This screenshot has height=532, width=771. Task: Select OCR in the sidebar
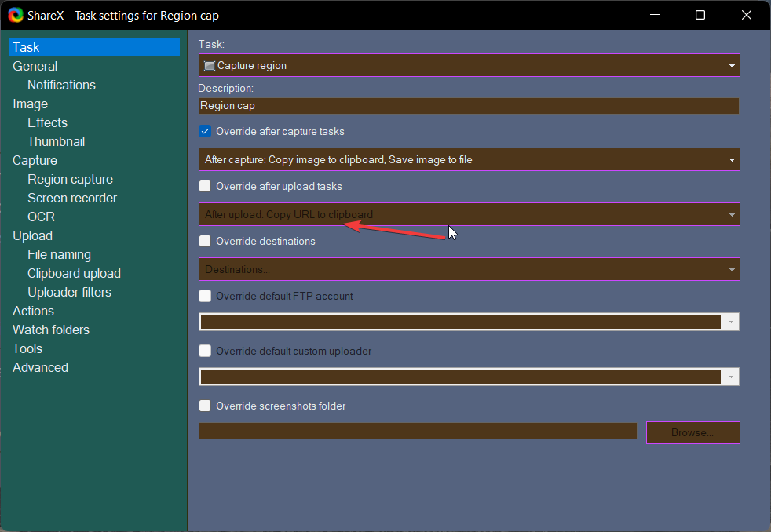point(41,217)
